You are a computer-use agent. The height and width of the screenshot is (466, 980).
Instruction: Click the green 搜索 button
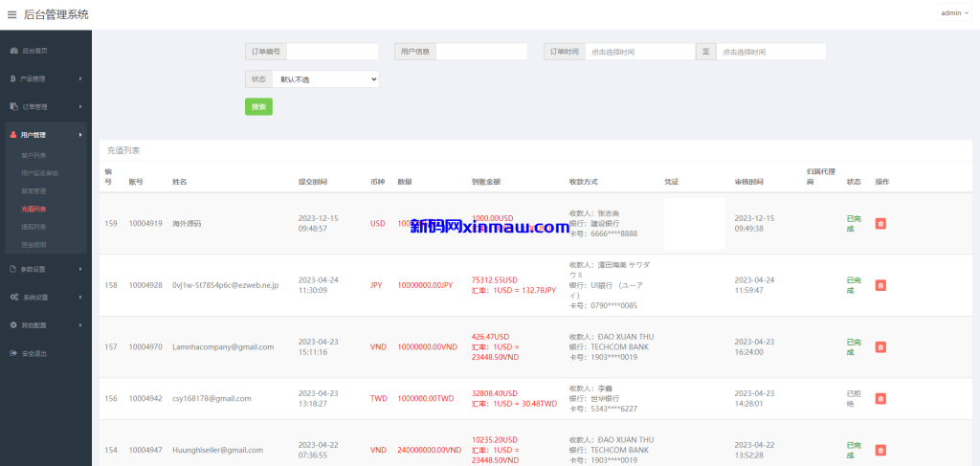pos(258,107)
